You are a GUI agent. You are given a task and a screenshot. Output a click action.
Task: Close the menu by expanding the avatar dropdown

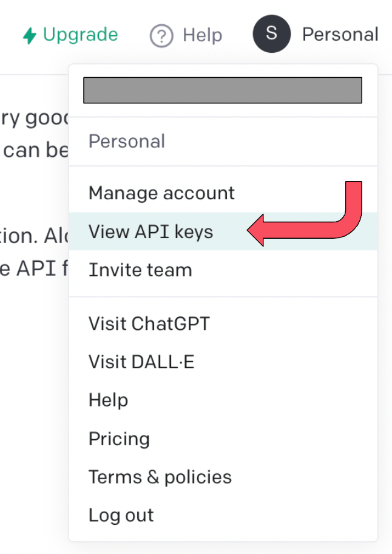tap(271, 34)
